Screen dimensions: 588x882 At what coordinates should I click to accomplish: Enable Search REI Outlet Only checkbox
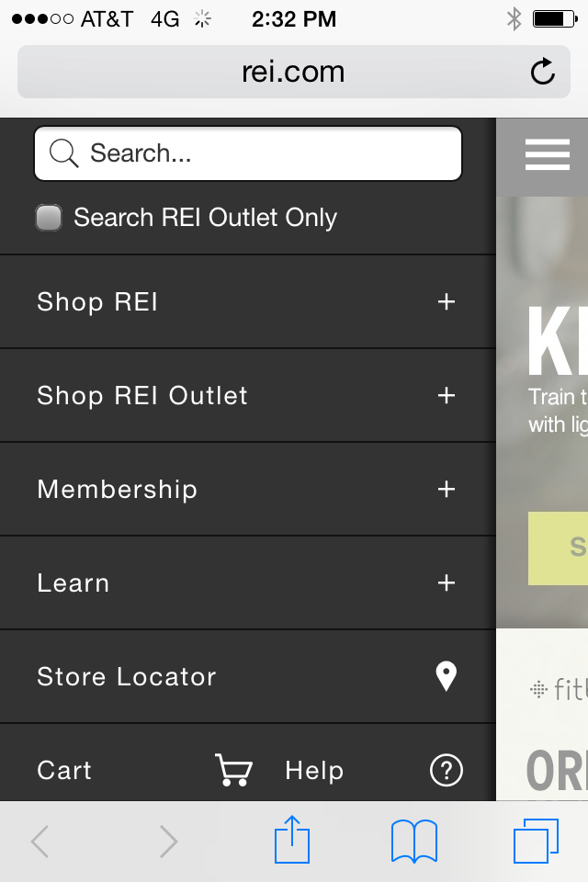[x=49, y=218]
